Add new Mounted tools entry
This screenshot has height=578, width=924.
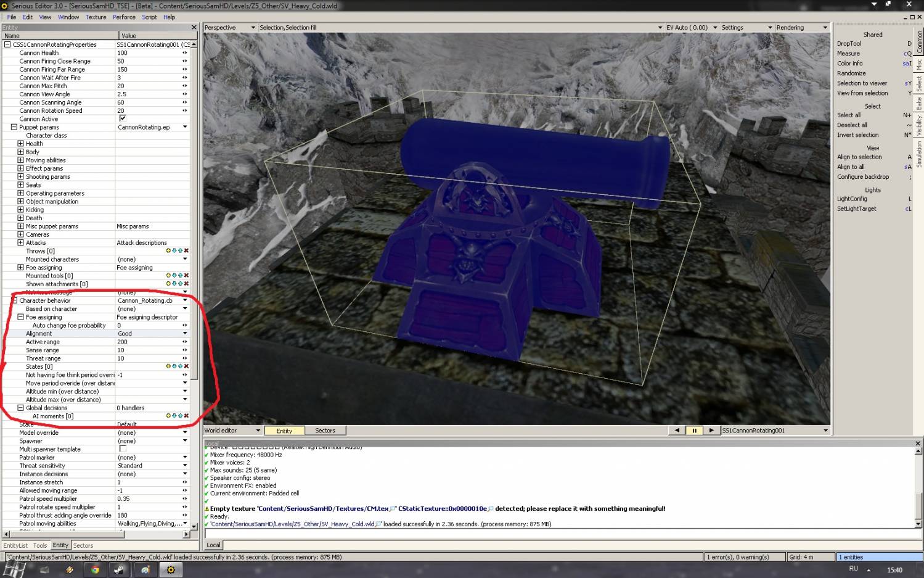tap(168, 276)
